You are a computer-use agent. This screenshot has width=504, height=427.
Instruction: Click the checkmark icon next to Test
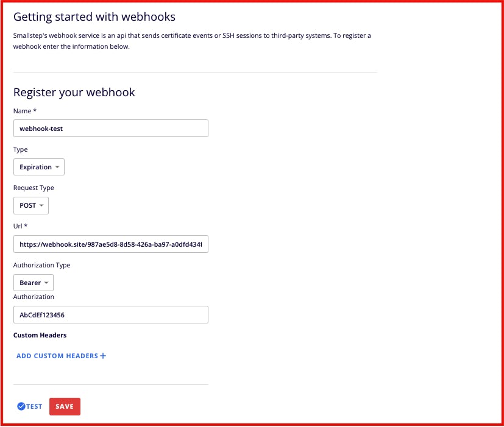pyautogui.click(x=21, y=406)
